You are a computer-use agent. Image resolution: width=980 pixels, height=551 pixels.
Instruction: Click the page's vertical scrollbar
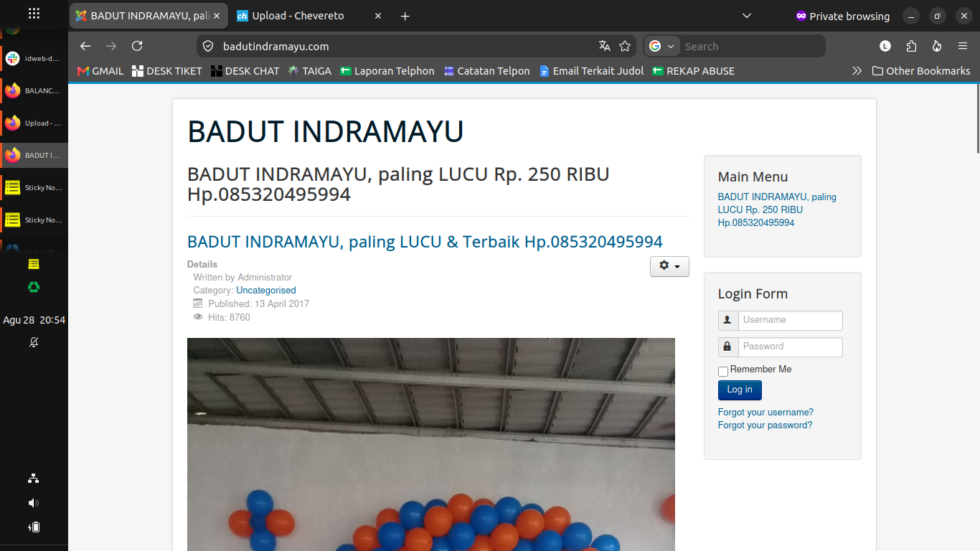(977, 118)
